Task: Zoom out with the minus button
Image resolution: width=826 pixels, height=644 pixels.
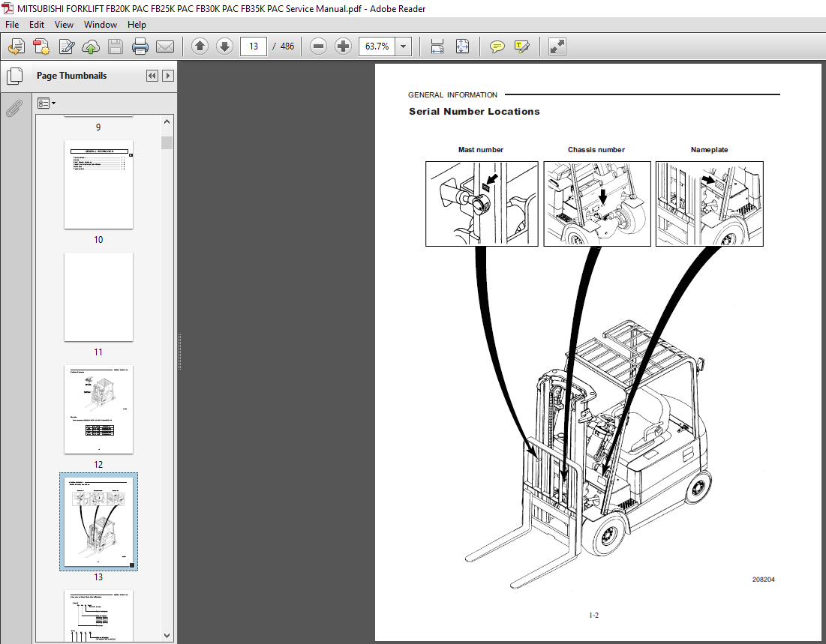Action: (x=318, y=46)
